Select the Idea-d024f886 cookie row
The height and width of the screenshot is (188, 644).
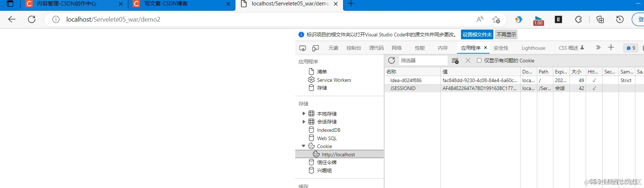pyautogui.click(x=514, y=80)
